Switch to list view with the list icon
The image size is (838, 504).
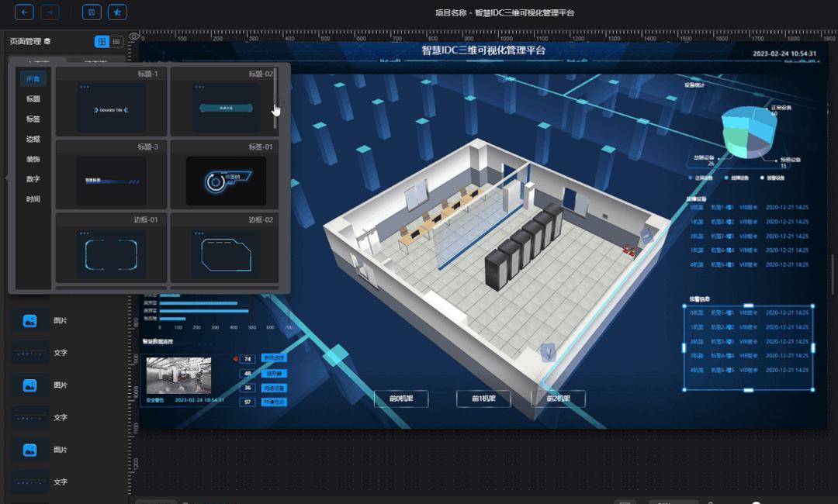117,41
